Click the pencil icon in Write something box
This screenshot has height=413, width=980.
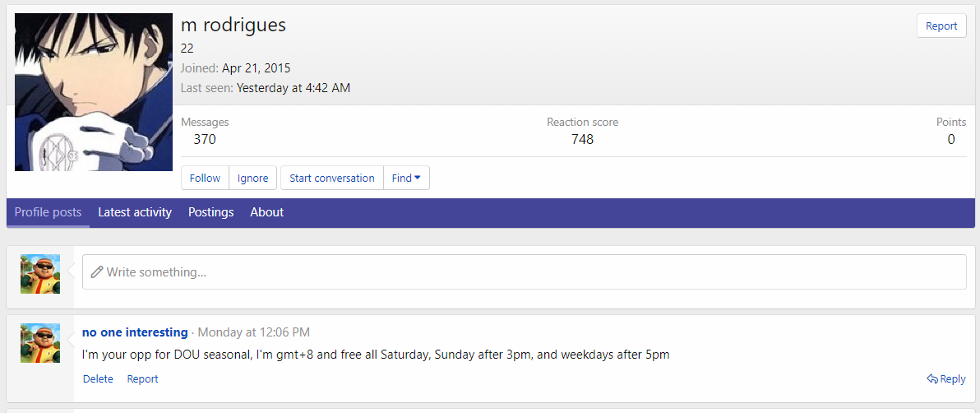click(97, 272)
